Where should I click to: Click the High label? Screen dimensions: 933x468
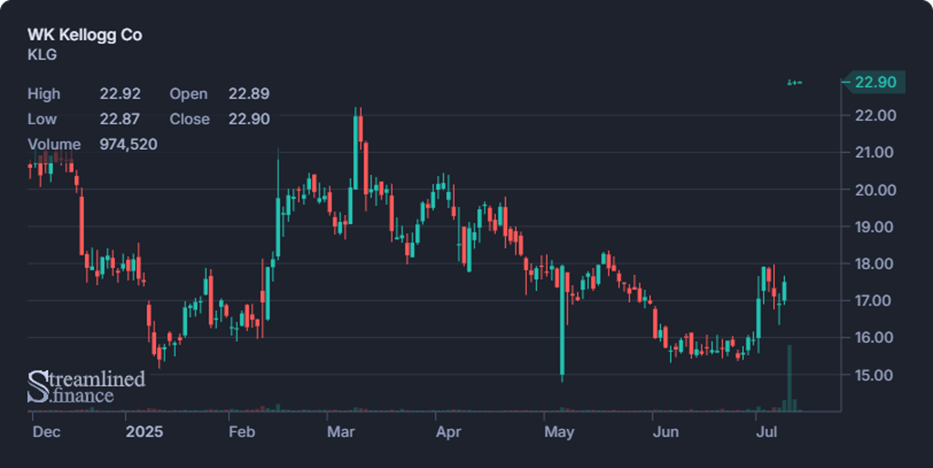(43, 94)
